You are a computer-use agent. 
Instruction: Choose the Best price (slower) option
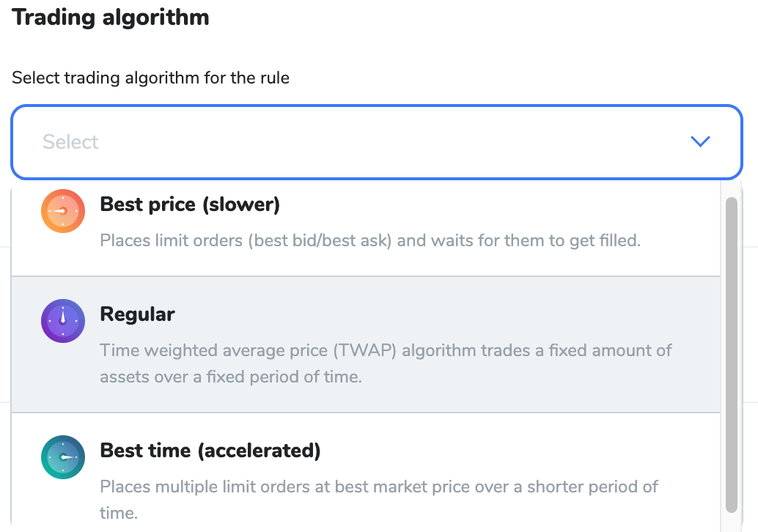(x=366, y=228)
